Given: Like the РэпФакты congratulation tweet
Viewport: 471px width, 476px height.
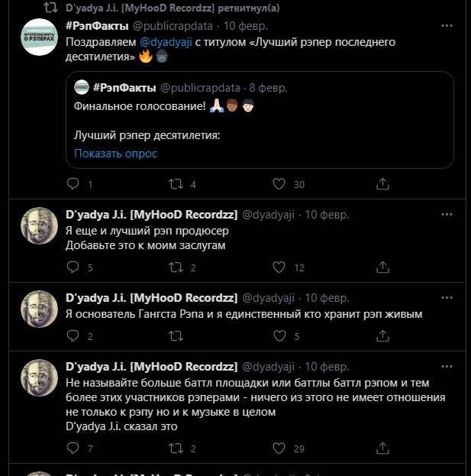Looking at the screenshot, I should 279,184.
